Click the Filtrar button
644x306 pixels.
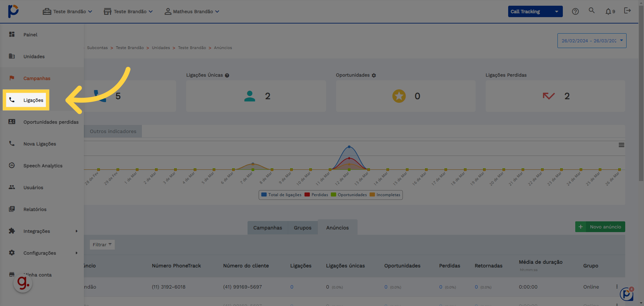(102, 245)
